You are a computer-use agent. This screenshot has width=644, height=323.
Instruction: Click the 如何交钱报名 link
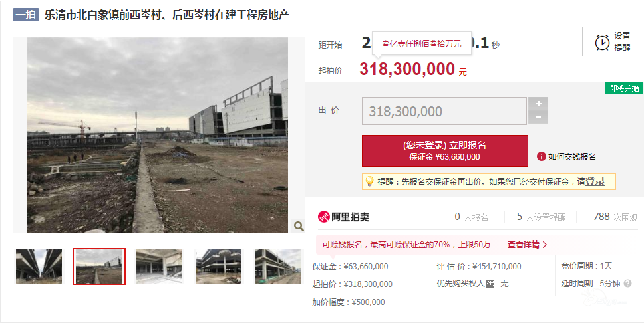click(x=571, y=156)
